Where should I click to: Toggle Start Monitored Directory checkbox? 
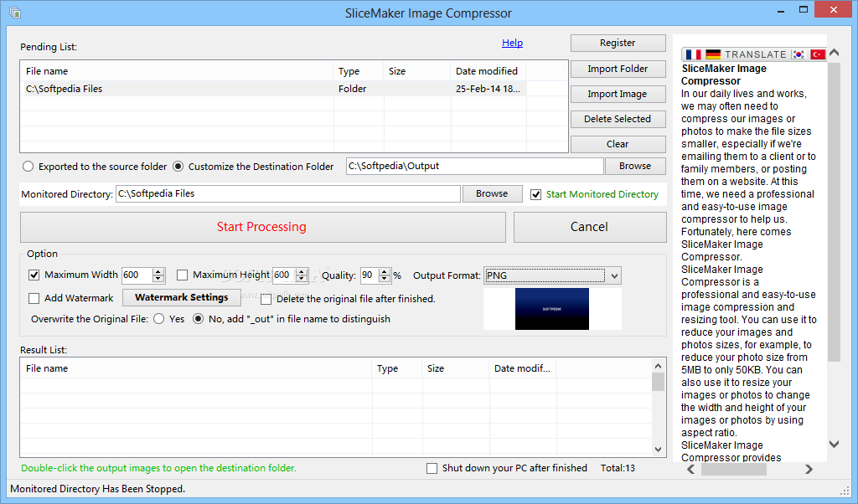535,194
